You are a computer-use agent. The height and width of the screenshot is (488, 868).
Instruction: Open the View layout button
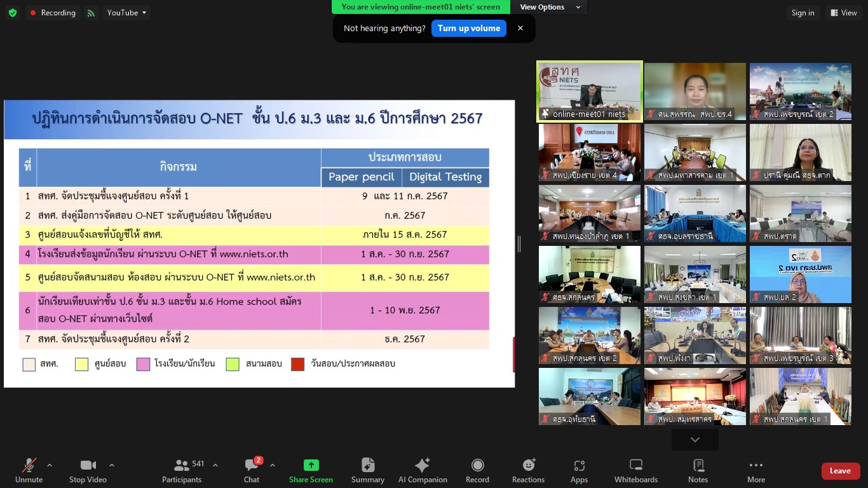(843, 13)
